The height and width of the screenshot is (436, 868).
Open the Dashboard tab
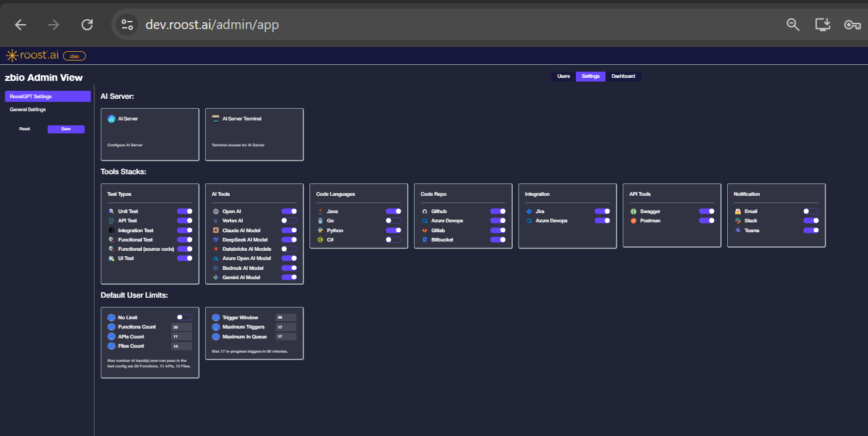tap(623, 76)
